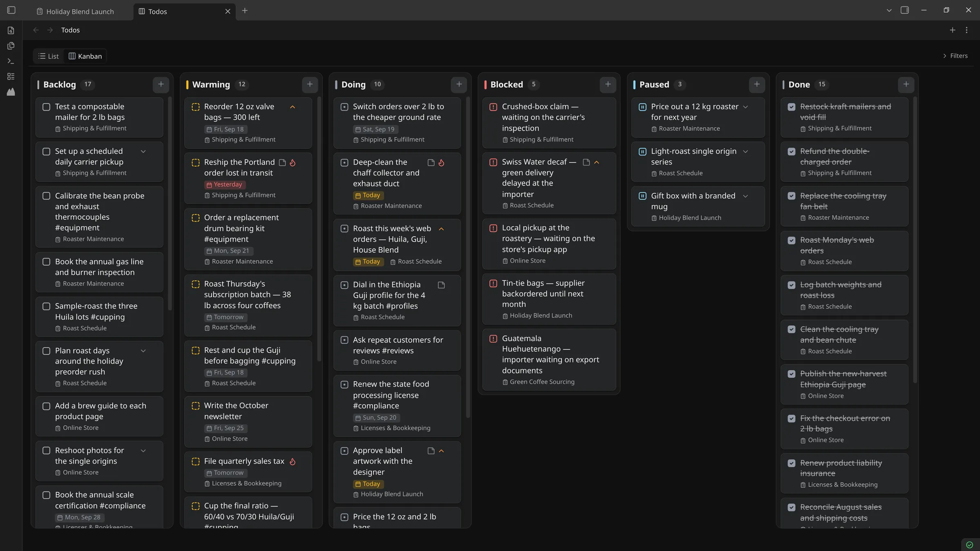The width and height of the screenshot is (980, 551).
Task: Close the Todos tab
Action: [228, 11]
